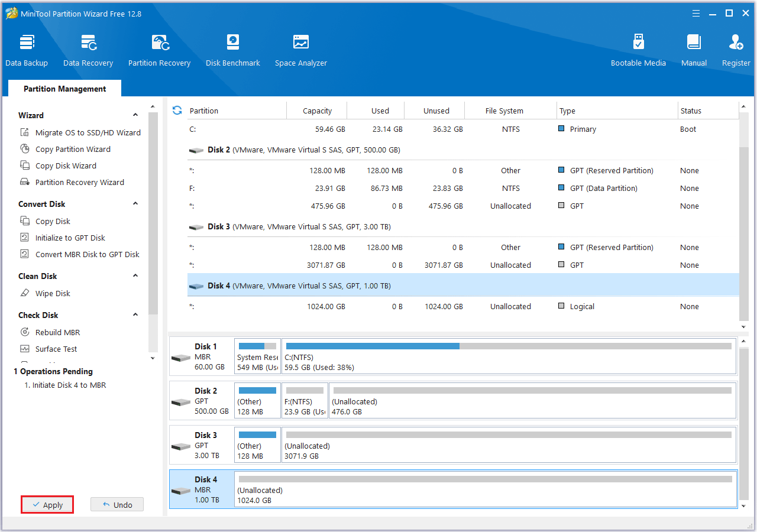Select the 475.96 GB unallocated row
The height and width of the screenshot is (532, 757).
tap(463, 206)
